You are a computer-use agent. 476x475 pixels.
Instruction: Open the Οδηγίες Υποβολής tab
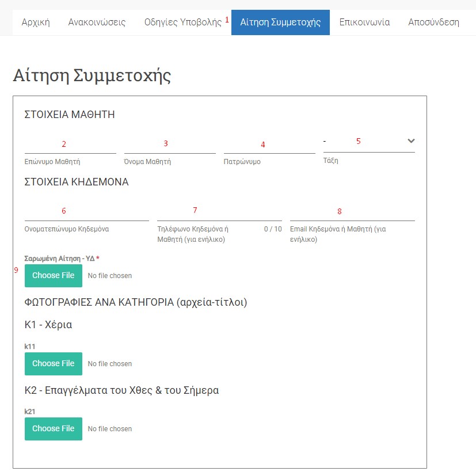pyautogui.click(x=182, y=22)
